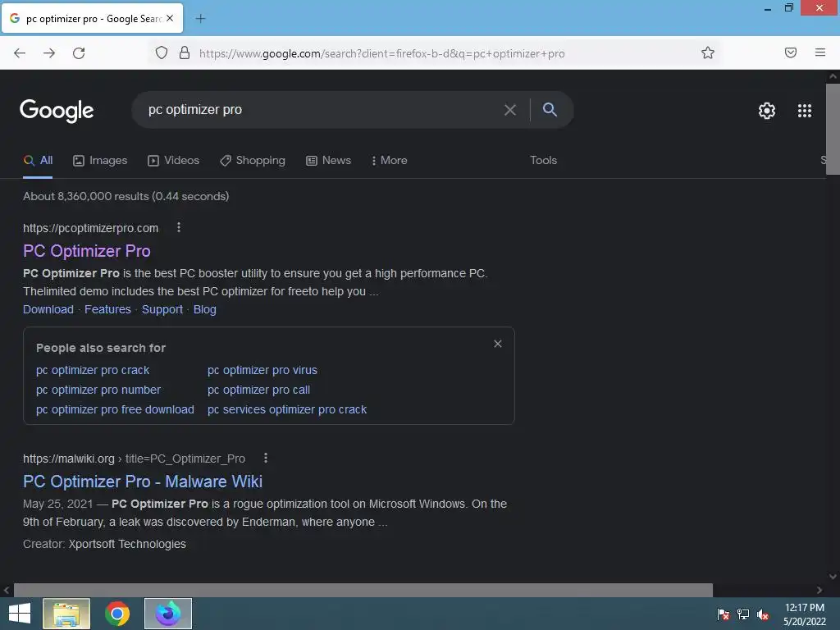Open the Google apps grid
This screenshot has width=840, height=630.
(x=804, y=111)
